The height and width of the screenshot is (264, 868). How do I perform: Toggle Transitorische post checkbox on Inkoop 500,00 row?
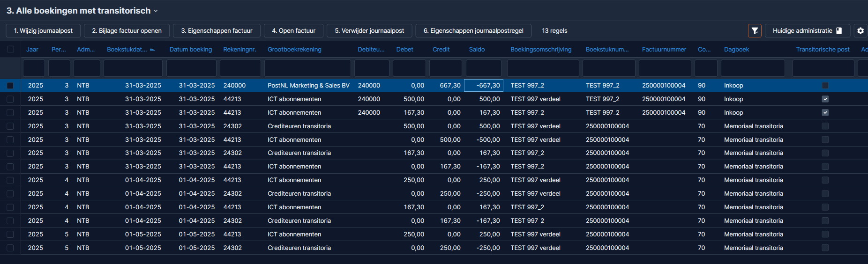click(825, 99)
